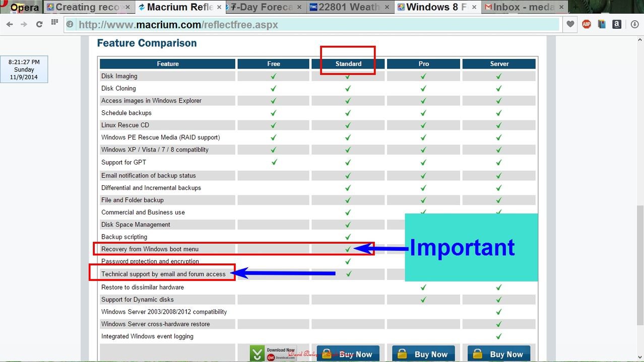Click the Support for GPT row label
644x362 pixels.
[x=123, y=162]
